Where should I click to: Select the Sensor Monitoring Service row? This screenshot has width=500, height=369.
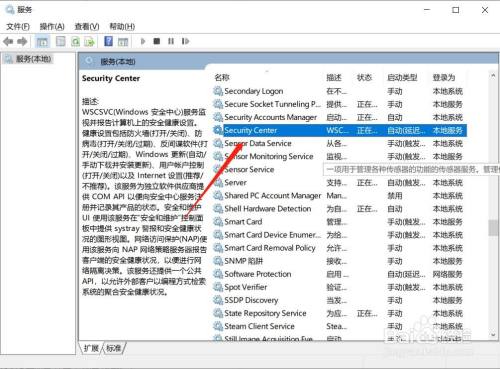click(x=340, y=156)
